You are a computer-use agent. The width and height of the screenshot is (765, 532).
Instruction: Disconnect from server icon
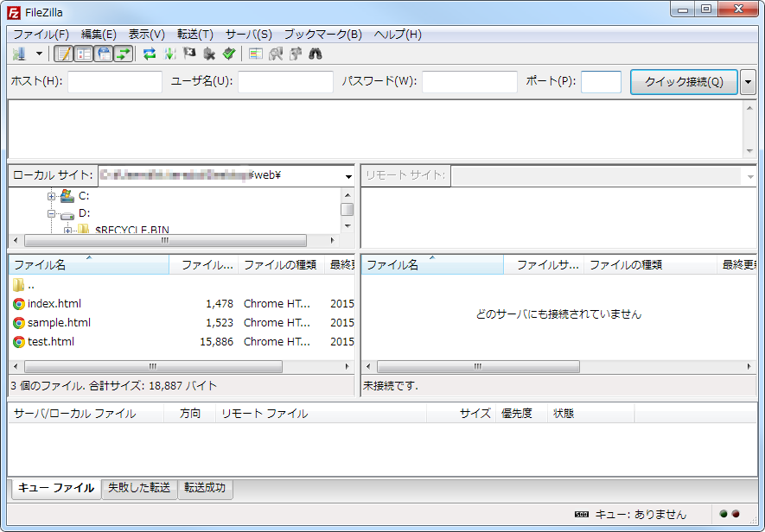(x=209, y=54)
